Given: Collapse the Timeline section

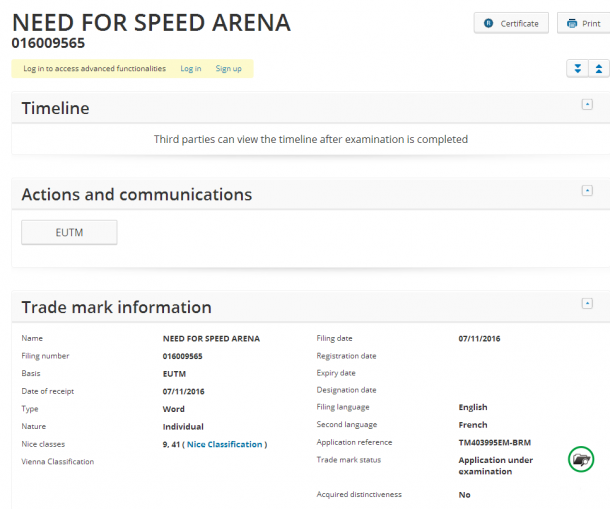Looking at the screenshot, I should (x=587, y=104).
